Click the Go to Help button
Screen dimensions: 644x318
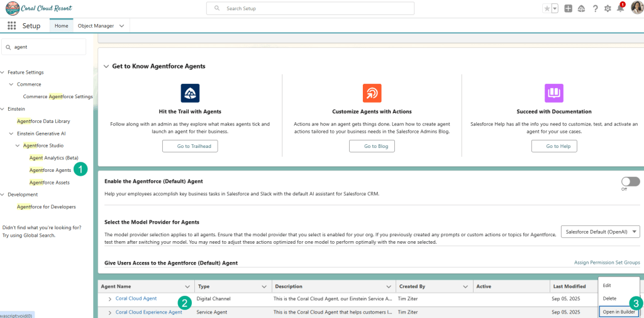click(553, 146)
